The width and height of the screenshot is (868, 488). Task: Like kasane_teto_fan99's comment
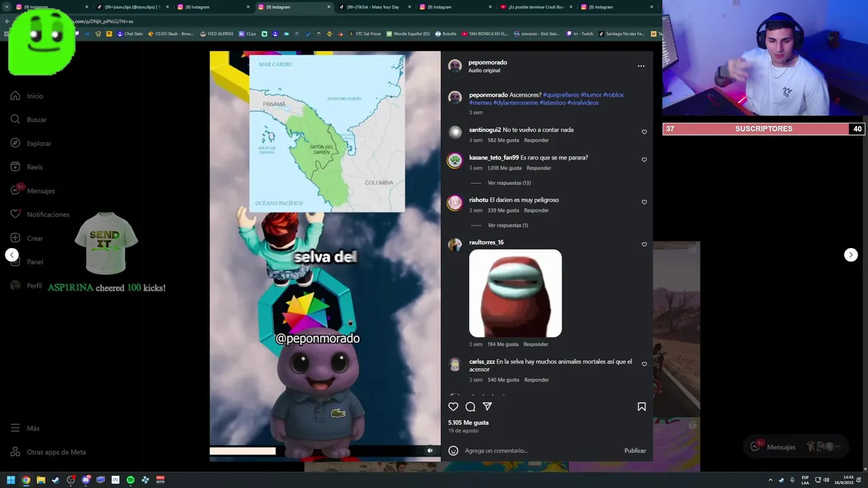click(644, 160)
